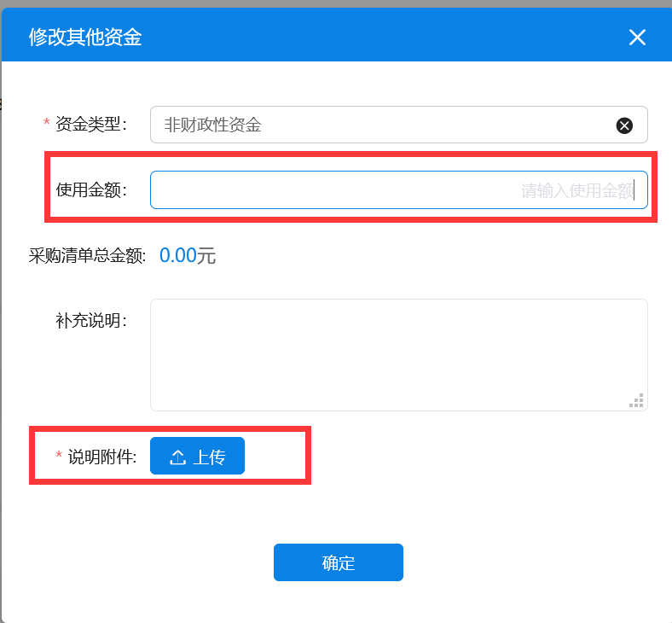Confirm with the 确定 button
Image resolution: width=672 pixels, height=623 pixels.
pyautogui.click(x=338, y=563)
